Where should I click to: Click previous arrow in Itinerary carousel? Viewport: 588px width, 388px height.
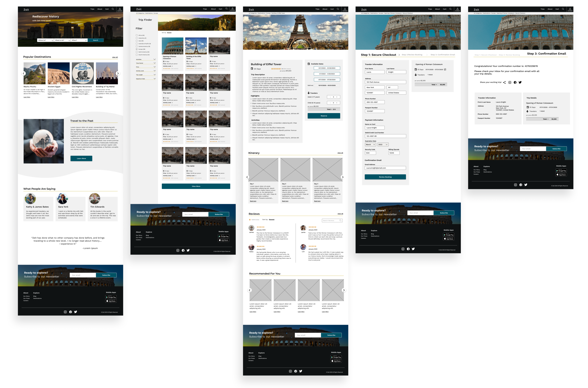[247, 177]
